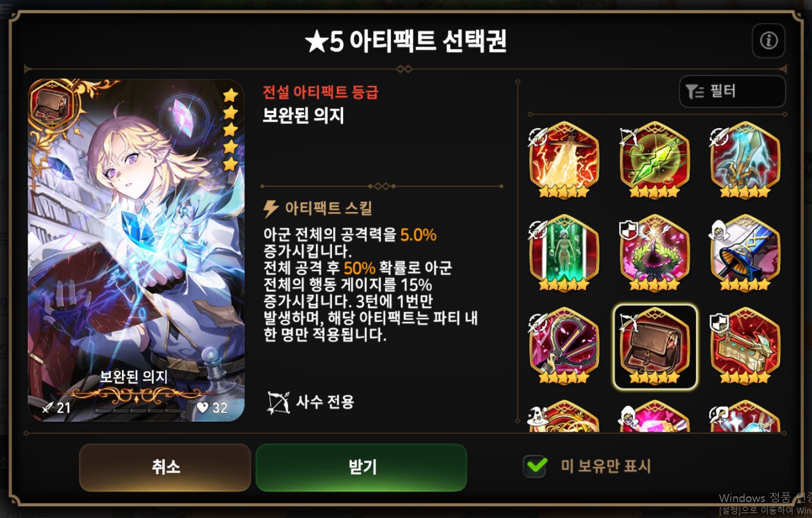The height and width of the screenshot is (518, 812).
Task: Open the 필터 filter dropdown
Action: 732,91
